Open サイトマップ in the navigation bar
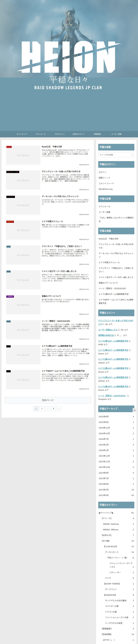 [22, 134]
